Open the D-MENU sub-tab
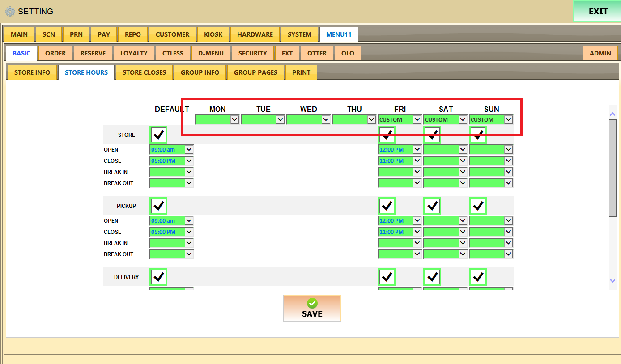 point(211,53)
